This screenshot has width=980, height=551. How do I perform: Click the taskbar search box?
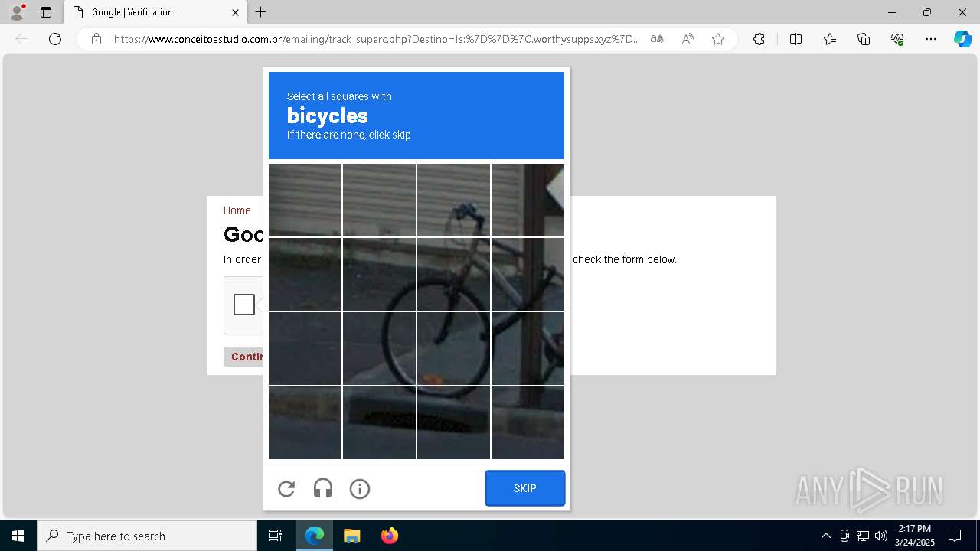(147, 536)
